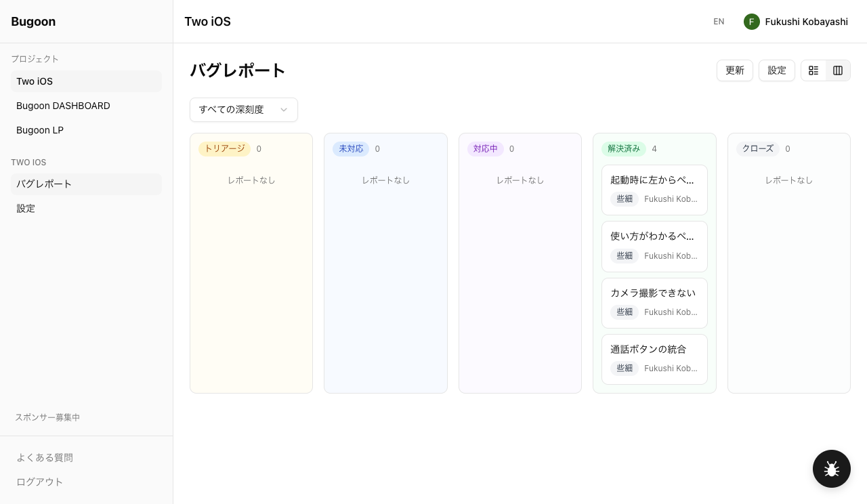Click the Bugoon logo title
The width and height of the screenshot is (867, 504).
(x=33, y=22)
